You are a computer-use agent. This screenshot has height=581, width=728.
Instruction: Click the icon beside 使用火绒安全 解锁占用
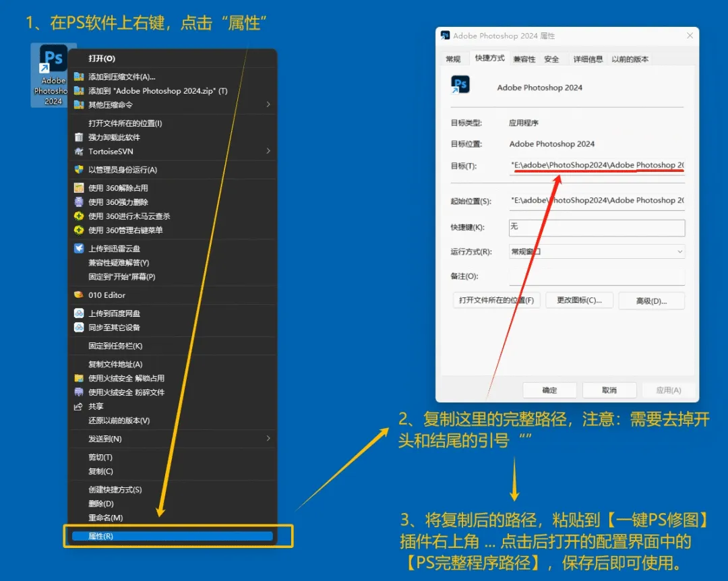(79, 378)
